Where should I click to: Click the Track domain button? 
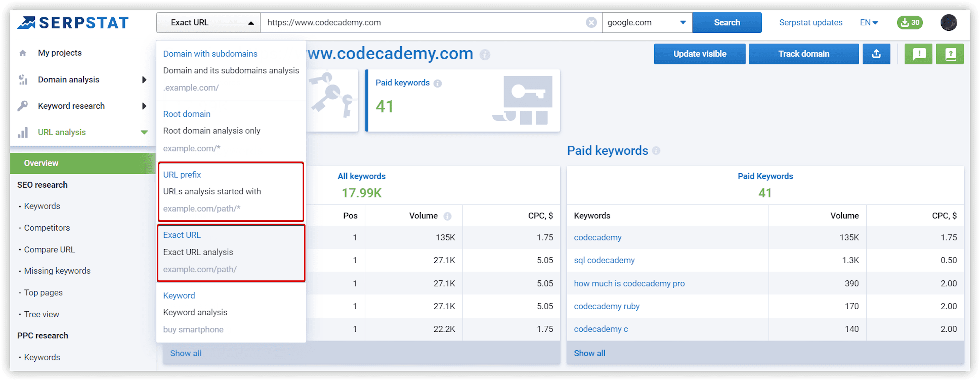(x=803, y=54)
